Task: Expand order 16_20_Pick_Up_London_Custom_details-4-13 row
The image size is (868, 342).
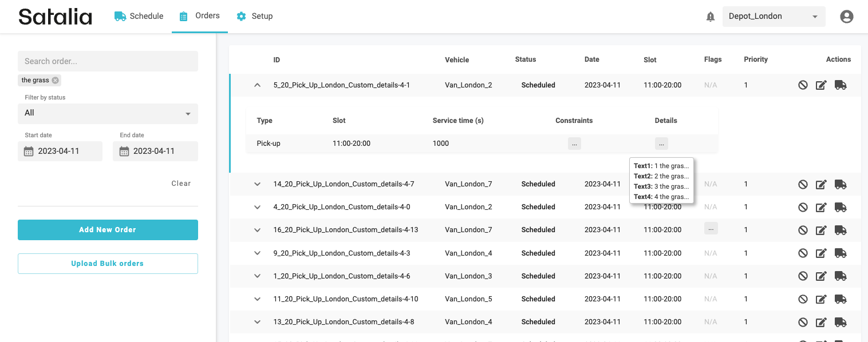Action: tap(257, 230)
